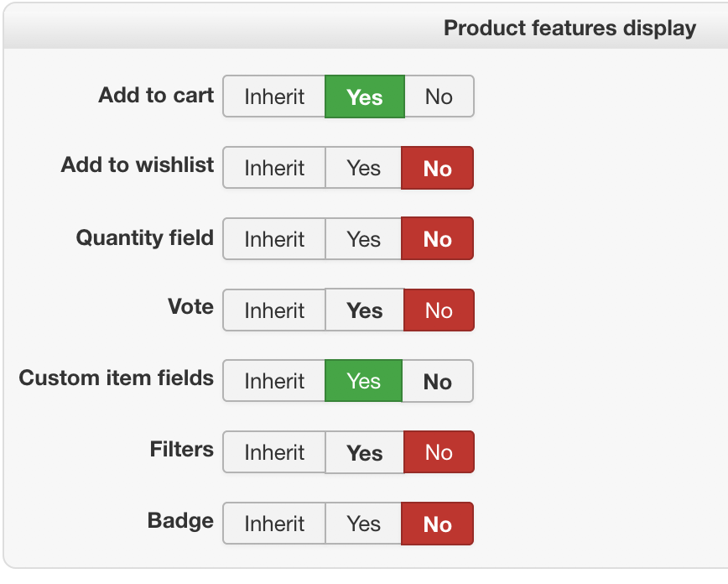The image size is (728, 584).
Task: Select No for Filters
Action: (x=439, y=452)
